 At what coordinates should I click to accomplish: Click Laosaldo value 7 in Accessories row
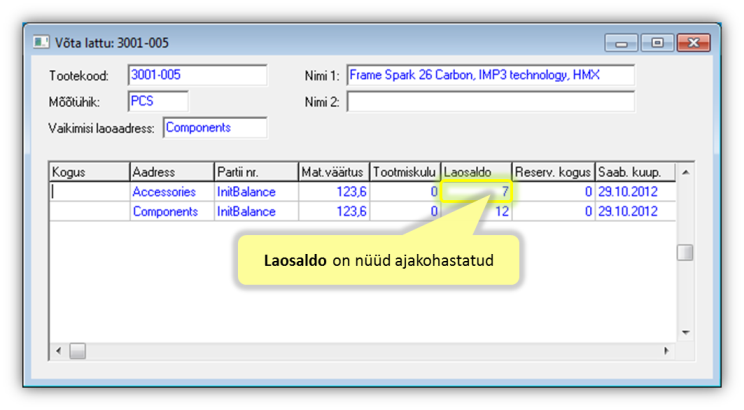[476, 192]
